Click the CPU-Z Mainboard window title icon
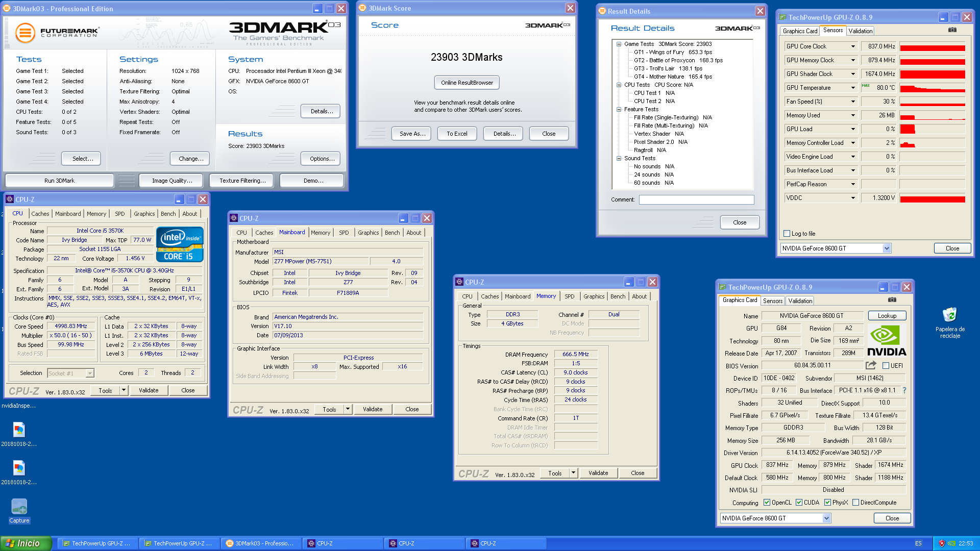This screenshot has height=551, width=980. pos(234,218)
